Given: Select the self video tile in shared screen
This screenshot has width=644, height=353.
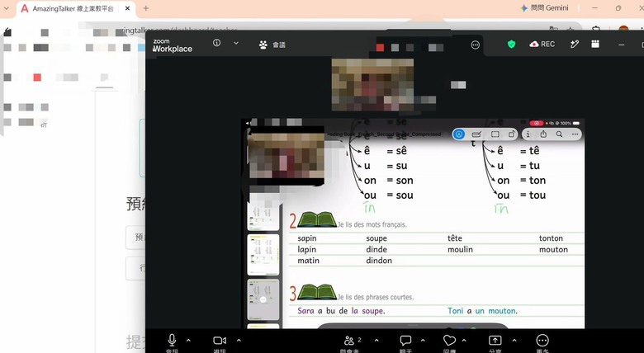Looking at the screenshot, I should [x=286, y=156].
